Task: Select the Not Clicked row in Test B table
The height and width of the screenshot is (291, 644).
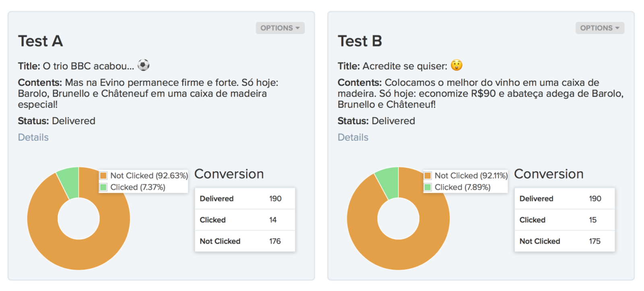Action: 564,241
